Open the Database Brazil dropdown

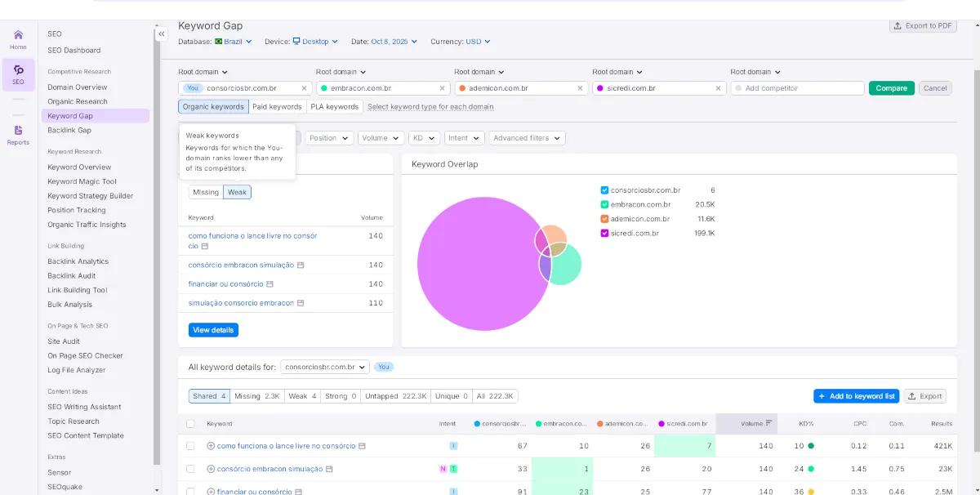click(234, 42)
